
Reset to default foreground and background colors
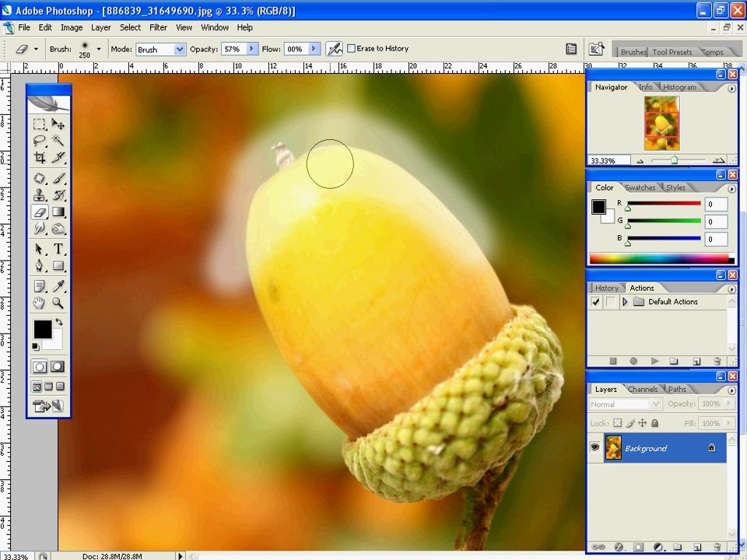click(36, 346)
